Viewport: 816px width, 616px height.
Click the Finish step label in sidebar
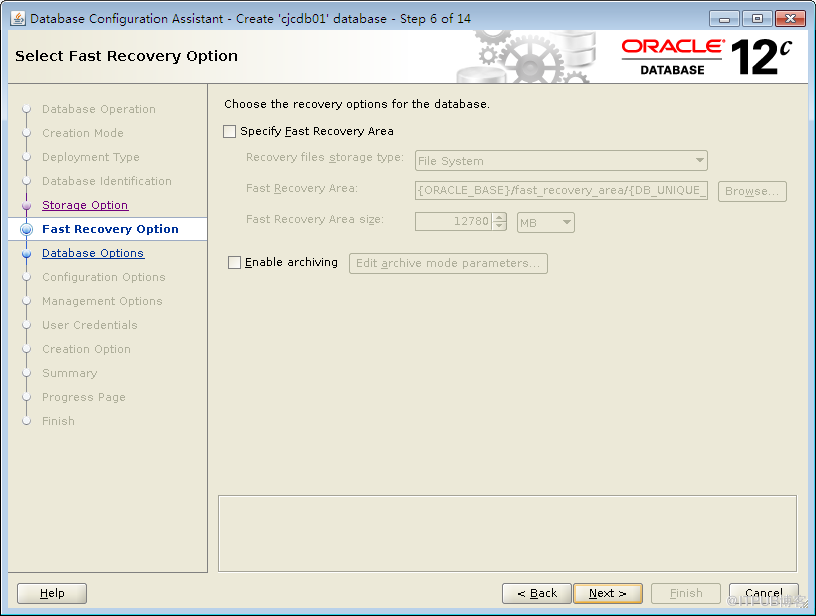(x=58, y=420)
